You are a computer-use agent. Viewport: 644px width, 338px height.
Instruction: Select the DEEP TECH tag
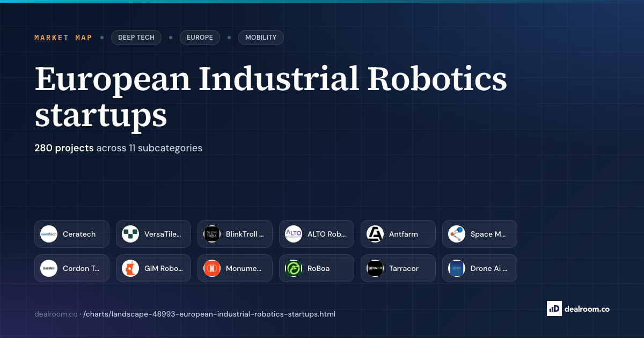pos(136,38)
